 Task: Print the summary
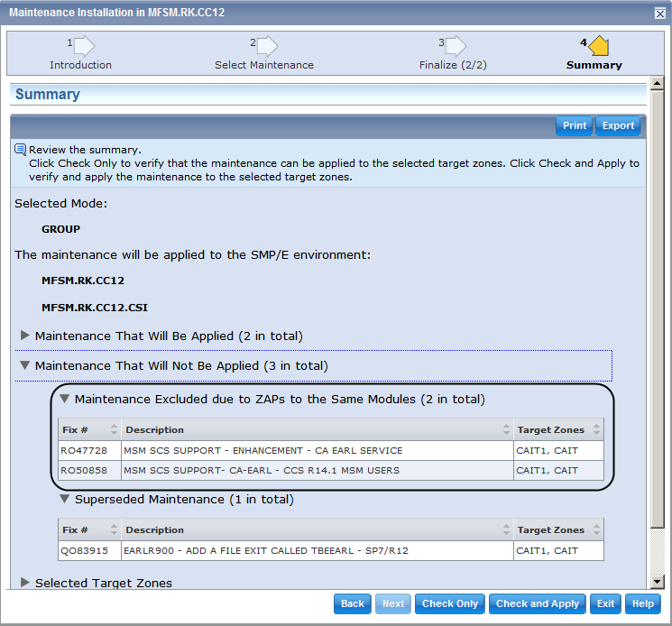tap(575, 125)
